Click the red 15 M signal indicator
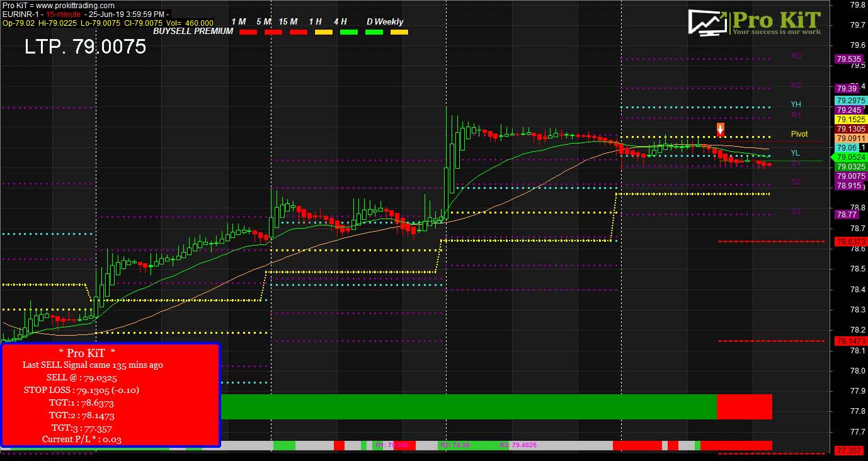The width and height of the screenshot is (868, 461). coord(297,31)
